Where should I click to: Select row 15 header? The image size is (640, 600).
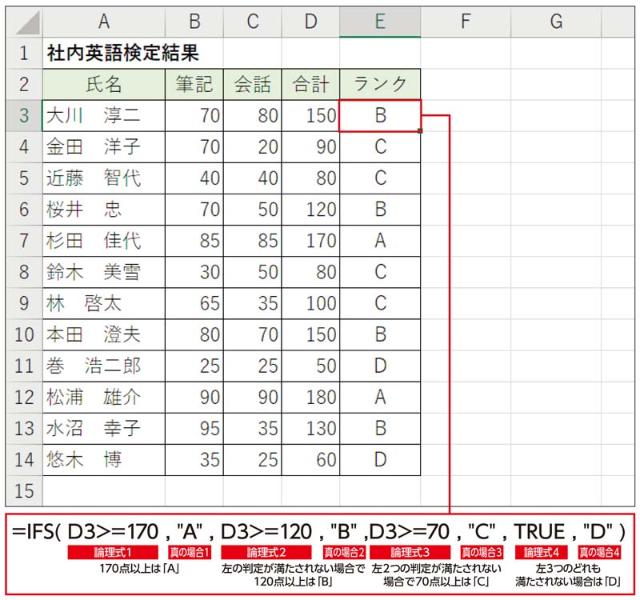click(22, 491)
